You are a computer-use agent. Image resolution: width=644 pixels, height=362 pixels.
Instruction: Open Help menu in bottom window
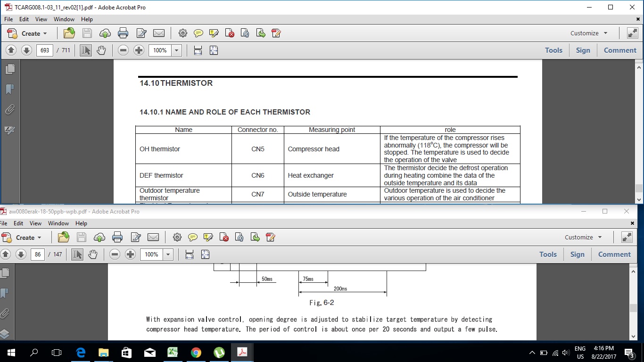(x=82, y=223)
